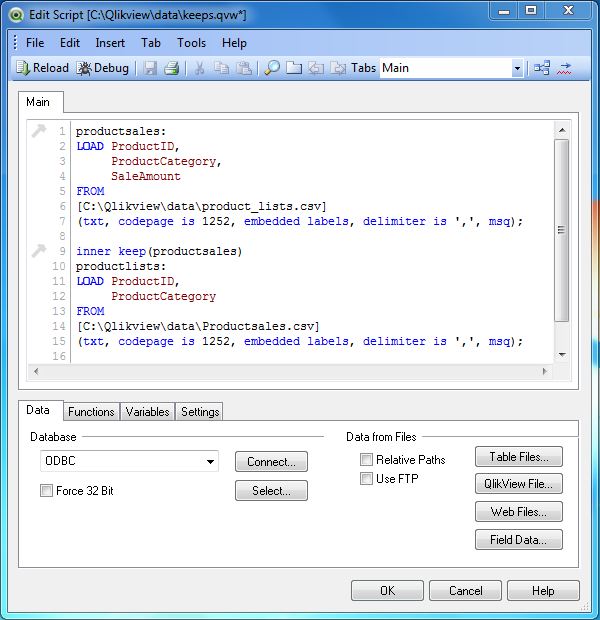Open the Table Files... dialog
The width and height of the screenshot is (600, 620).
point(519,457)
